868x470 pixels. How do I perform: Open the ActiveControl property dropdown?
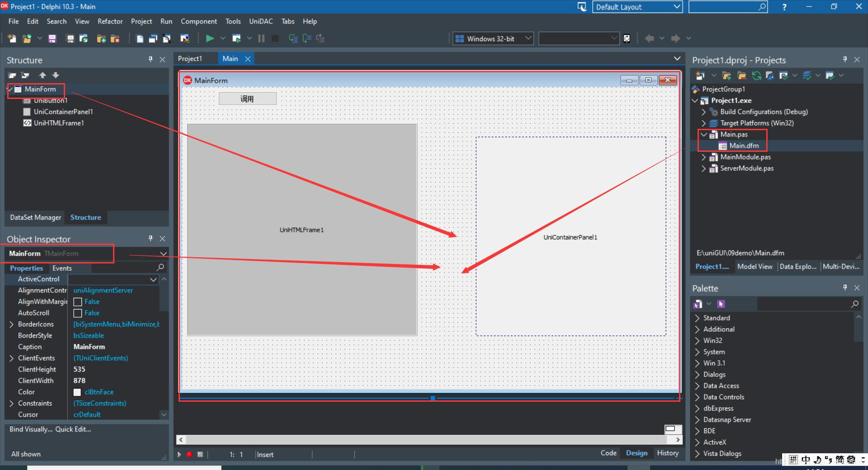click(153, 279)
